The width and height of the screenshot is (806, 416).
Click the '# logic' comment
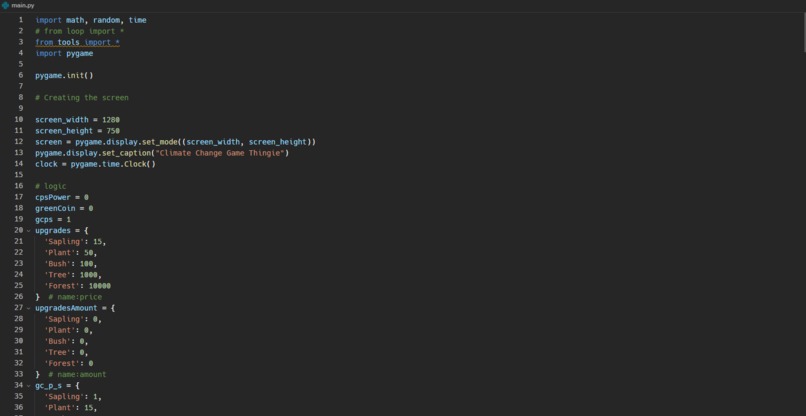(51, 186)
